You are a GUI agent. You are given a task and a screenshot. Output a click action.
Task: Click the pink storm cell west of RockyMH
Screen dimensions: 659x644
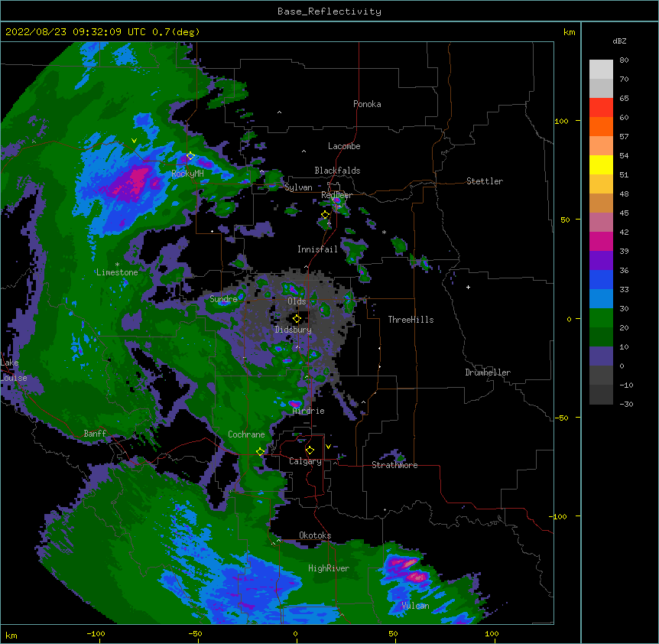coord(138,179)
